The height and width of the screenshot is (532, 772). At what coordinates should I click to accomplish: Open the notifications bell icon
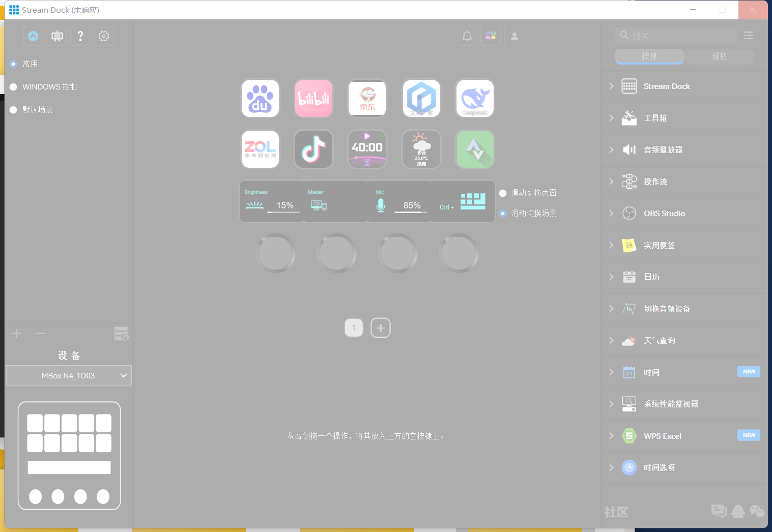click(467, 36)
